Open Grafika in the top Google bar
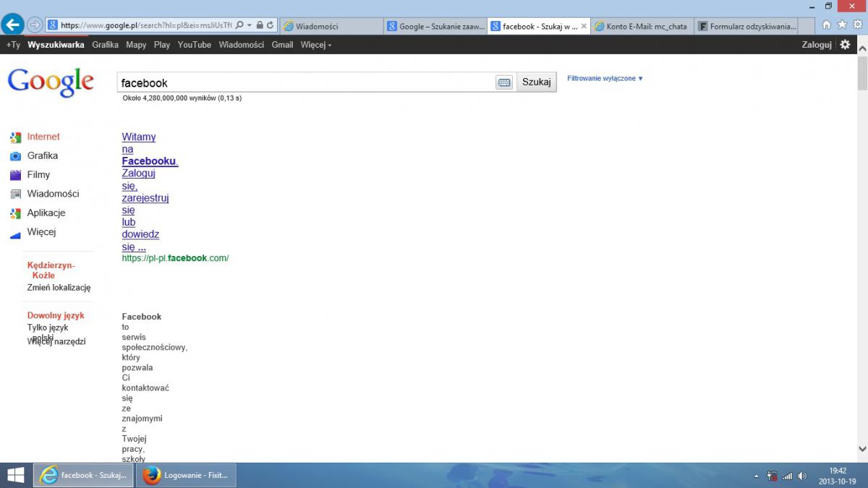868x488 pixels. (x=105, y=45)
